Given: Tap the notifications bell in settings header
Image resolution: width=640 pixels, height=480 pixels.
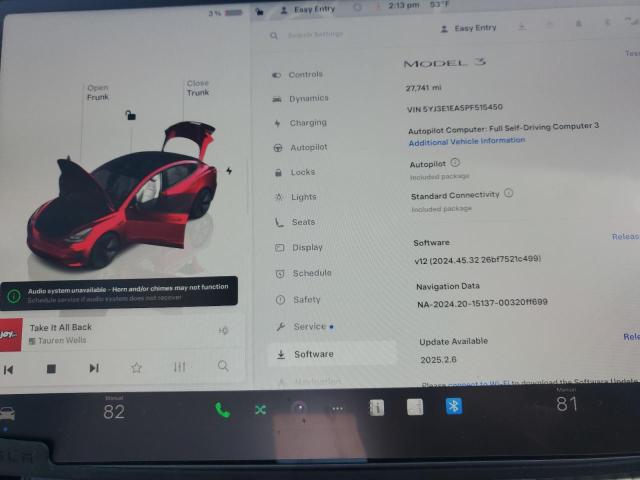Looking at the screenshot, I should [578, 24].
